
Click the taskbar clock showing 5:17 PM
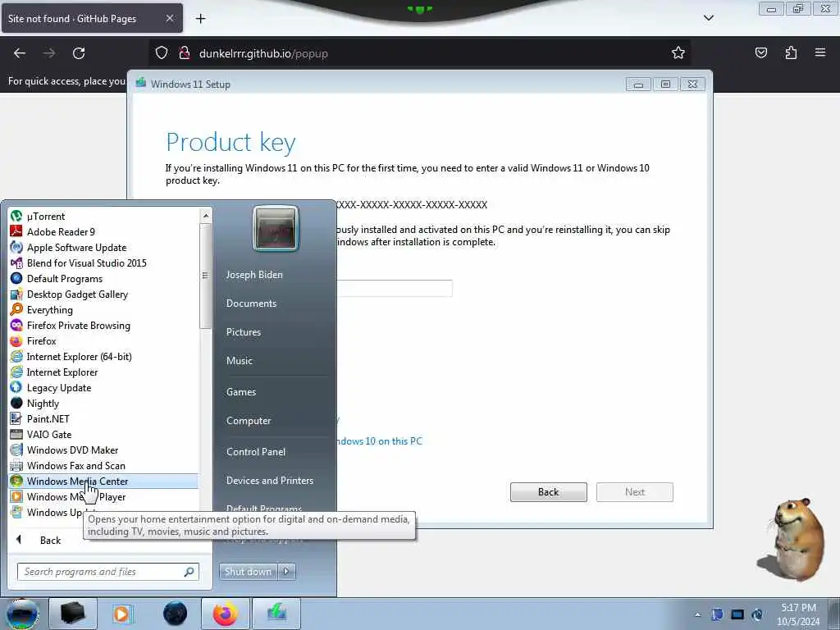[x=798, y=614]
